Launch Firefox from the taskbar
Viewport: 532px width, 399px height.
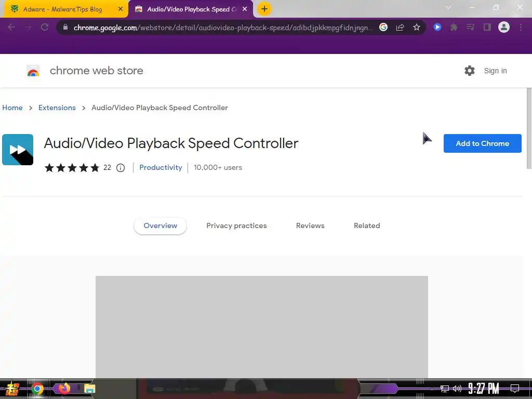64,389
